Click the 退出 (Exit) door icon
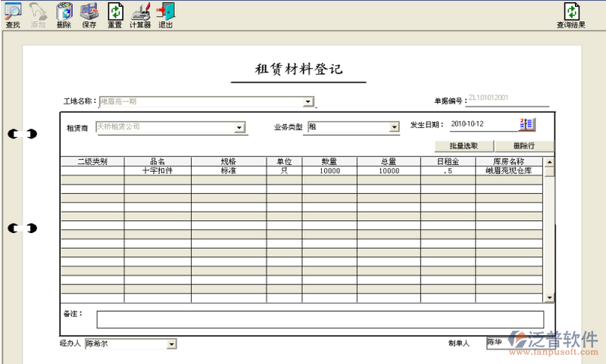The image size is (606, 364). coord(166,14)
